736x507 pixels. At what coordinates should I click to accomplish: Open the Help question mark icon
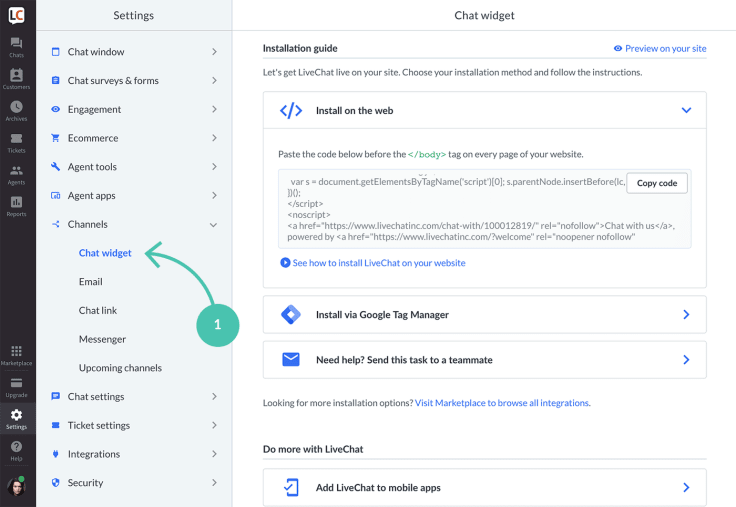click(x=16, y=446)
